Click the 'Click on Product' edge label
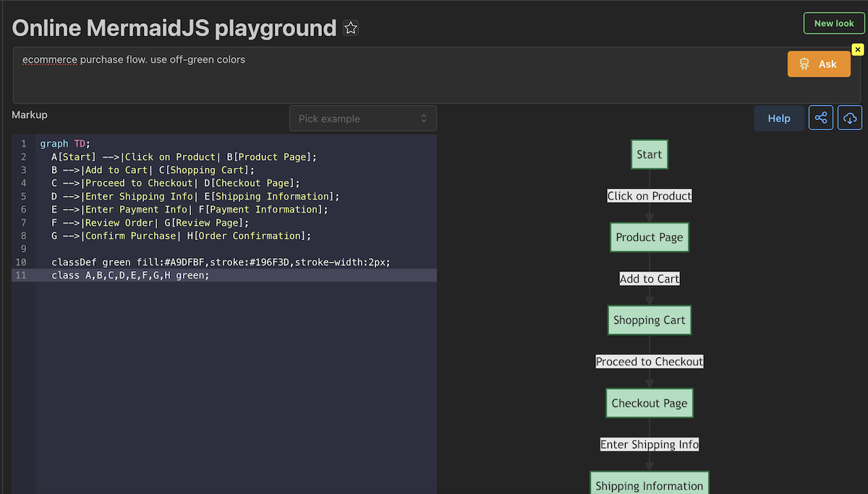 tap(649, 196)
